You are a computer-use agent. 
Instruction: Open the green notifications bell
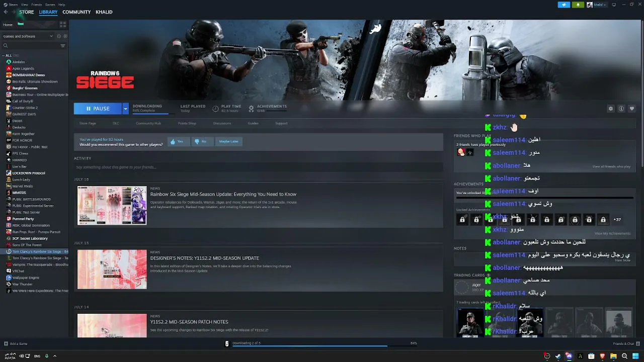pos(578,5)
